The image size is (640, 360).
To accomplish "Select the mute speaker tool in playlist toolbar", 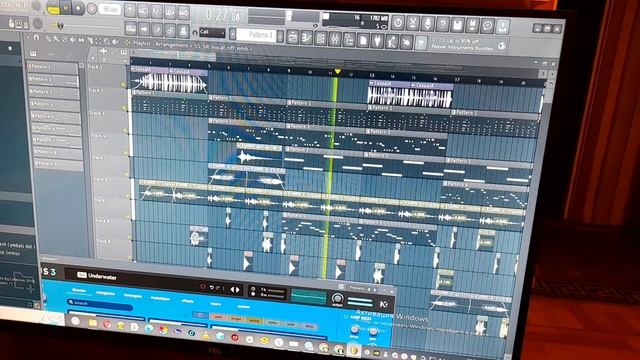I will tap(73, 40).
